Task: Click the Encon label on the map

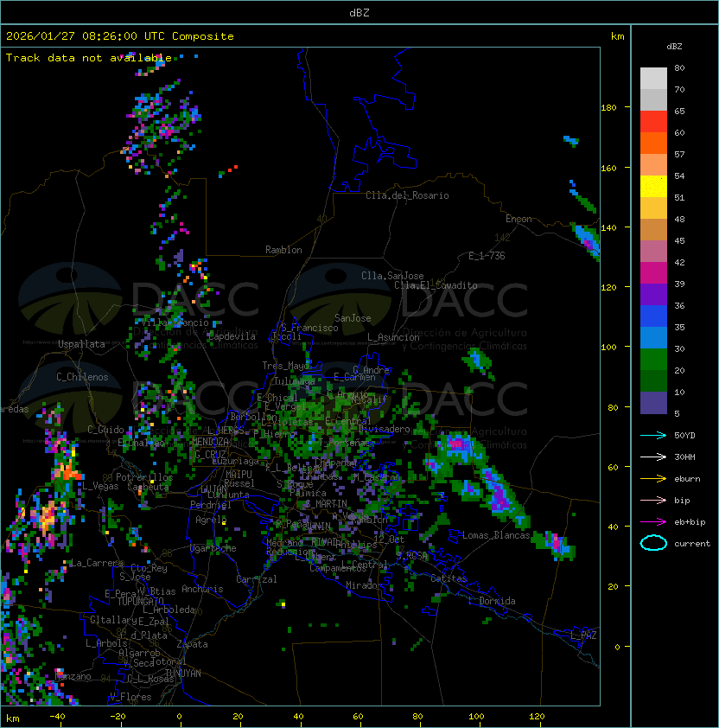Action: (519, 219)
